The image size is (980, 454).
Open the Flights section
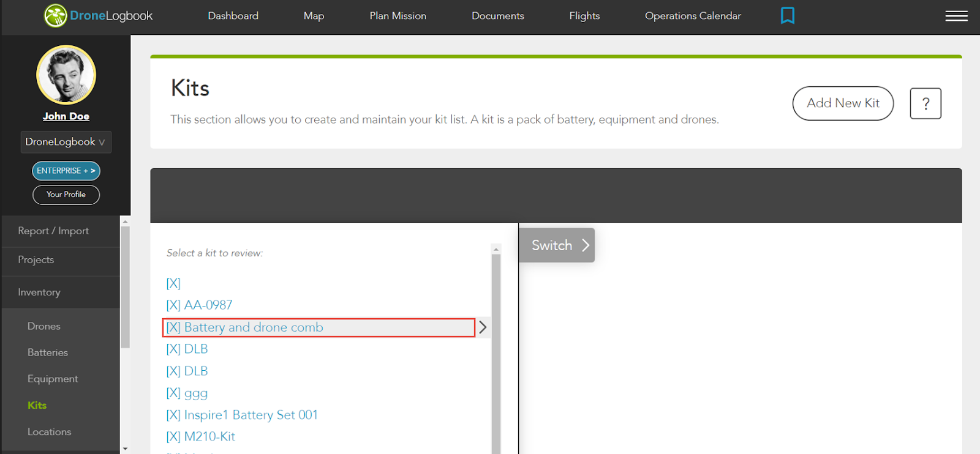[x=584, y=16]
